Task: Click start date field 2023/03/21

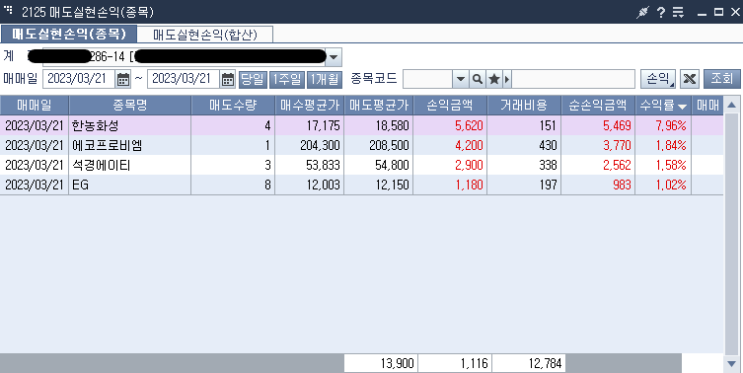Action: click(79, 79)
